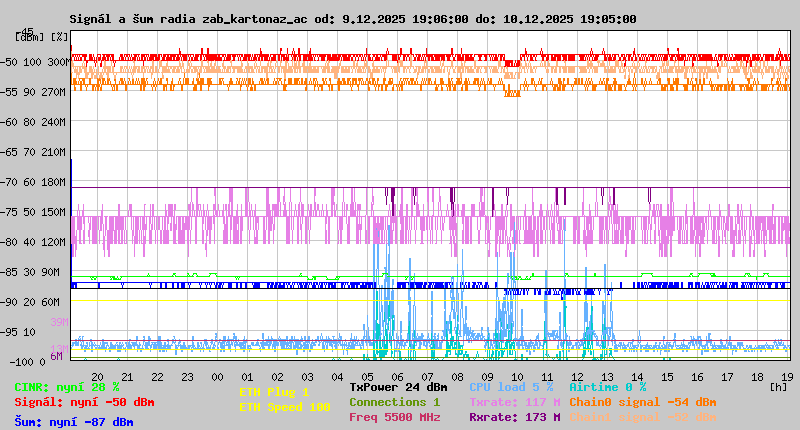Click the CINR legend entry in green

pos(66,387)
